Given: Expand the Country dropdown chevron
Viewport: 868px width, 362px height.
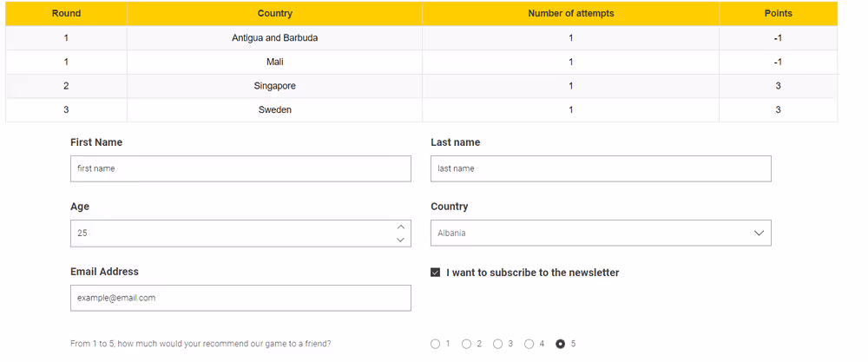Looking at the screenshot, I should (x=759, y=233).
